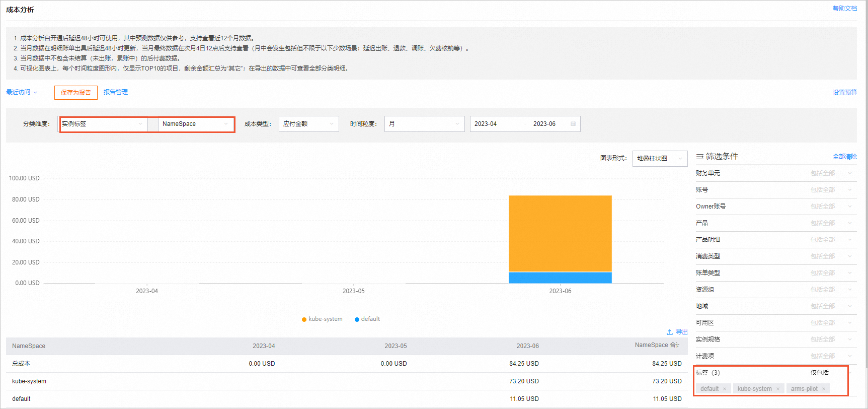Click 73.20 USD in 2023-06 column
Image resolution: width=868 pixels, height=409 pixels.
pyautogui.click(x=524, y=381)
